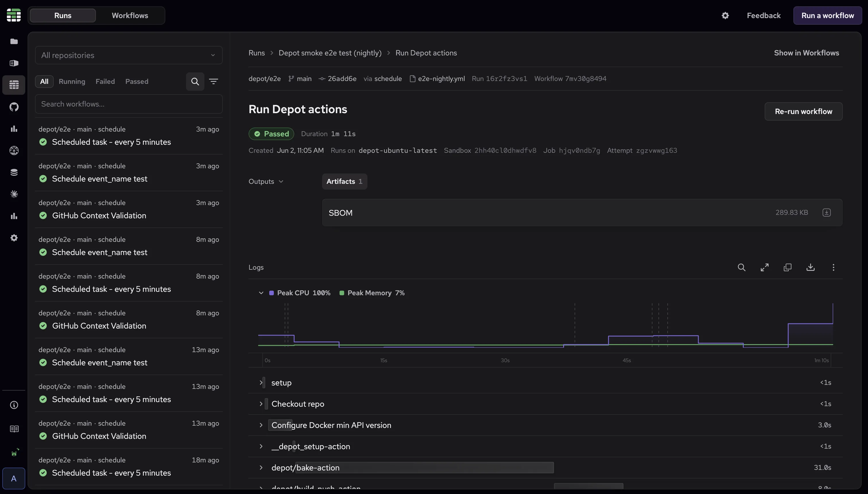Open the bar chart icon directly above sidebar gear
The width and height of the screenshot is (868, 494).
click(x=14, y=216)
